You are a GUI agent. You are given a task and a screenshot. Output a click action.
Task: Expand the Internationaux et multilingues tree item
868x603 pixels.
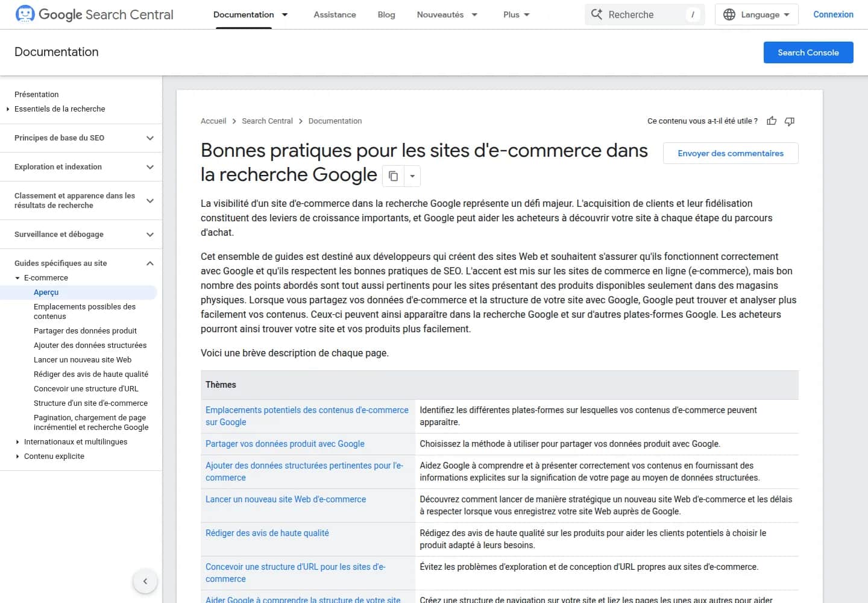click(17, 442)
